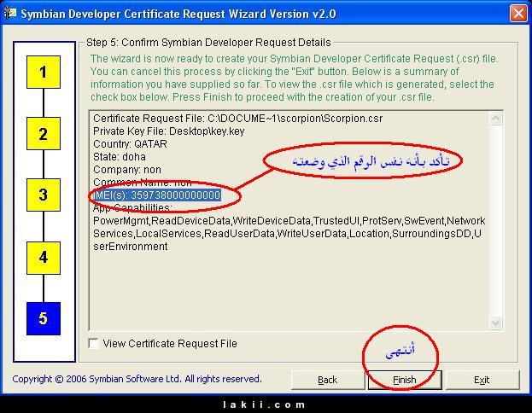Select the Country: QATAR line
Image resolution: width=532 pixels, height=413 pixels.
130,144
